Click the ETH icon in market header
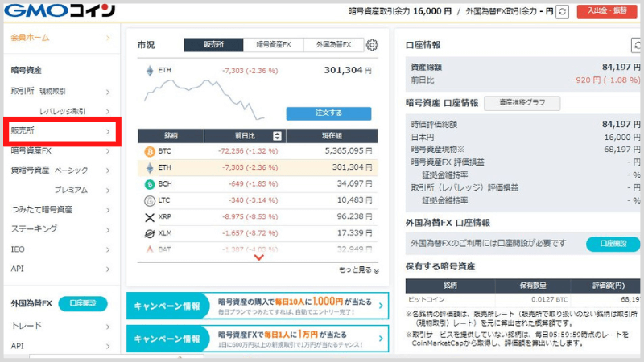644x362 pixels. tap(150, 71)
